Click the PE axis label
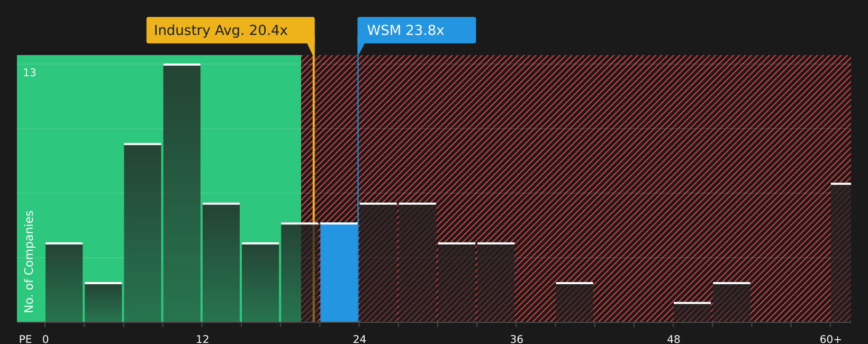 coord(25,339)
